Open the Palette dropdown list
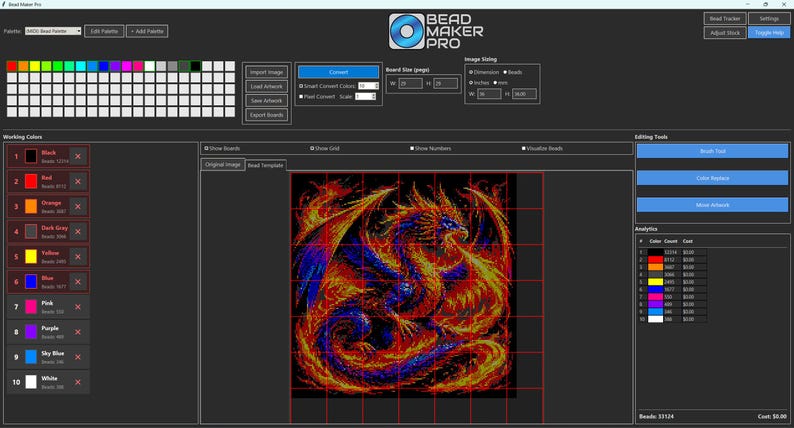 pyautogui.click(x=53, y=31)
